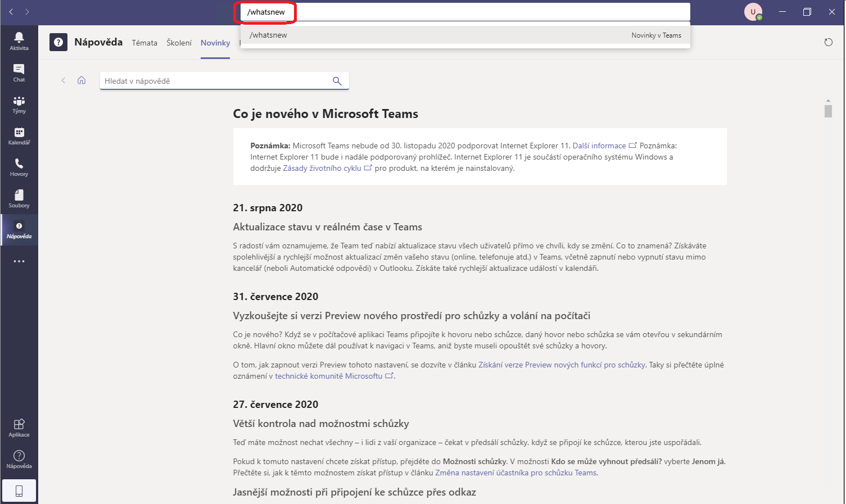The height and width of the screenshot is (504, 846).
Task: Open Chat in the sidebar
Action: pos(19,72)
